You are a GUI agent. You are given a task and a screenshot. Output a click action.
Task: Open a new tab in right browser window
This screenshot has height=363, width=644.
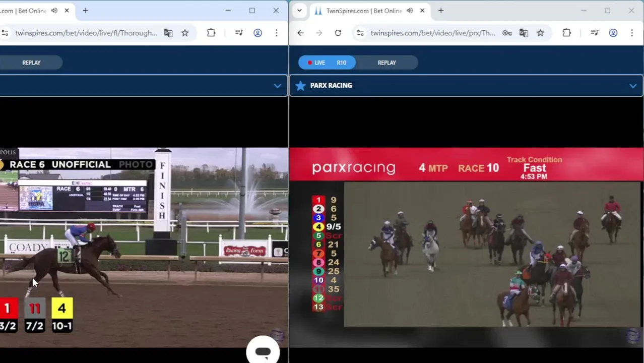pos(441,11)
